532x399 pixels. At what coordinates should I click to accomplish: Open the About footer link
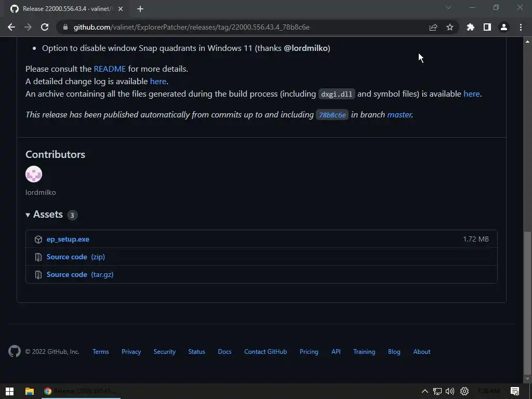pyautogui.click(x=422, y=352)
